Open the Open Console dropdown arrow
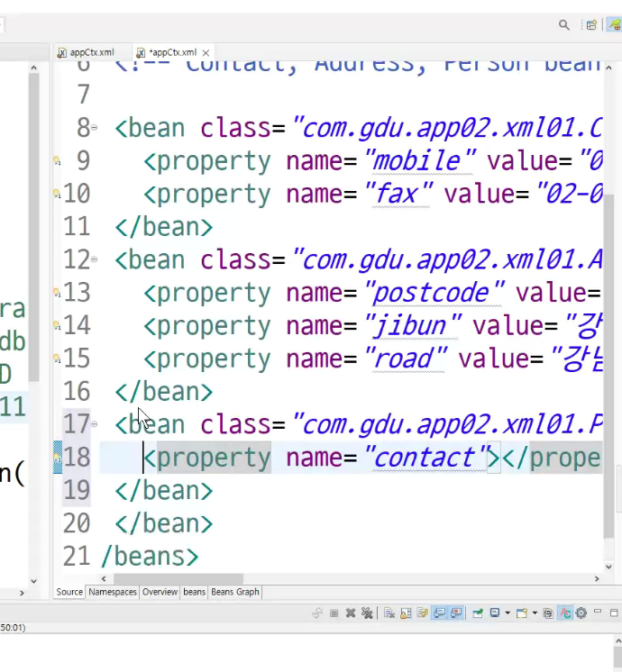Image resolution: width=622 pixels, height=672 pixels. pos(535,613)
